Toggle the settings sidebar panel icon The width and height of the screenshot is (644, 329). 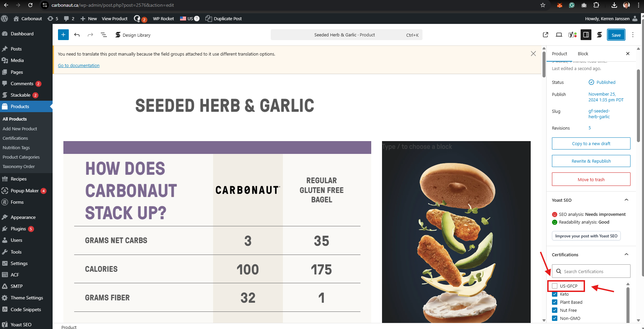[x=586, y=35]
